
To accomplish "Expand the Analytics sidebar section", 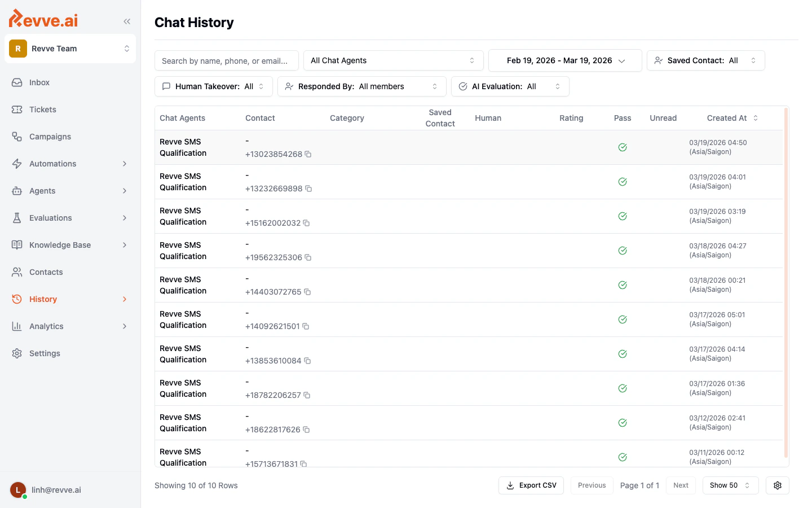I will 46,326.
